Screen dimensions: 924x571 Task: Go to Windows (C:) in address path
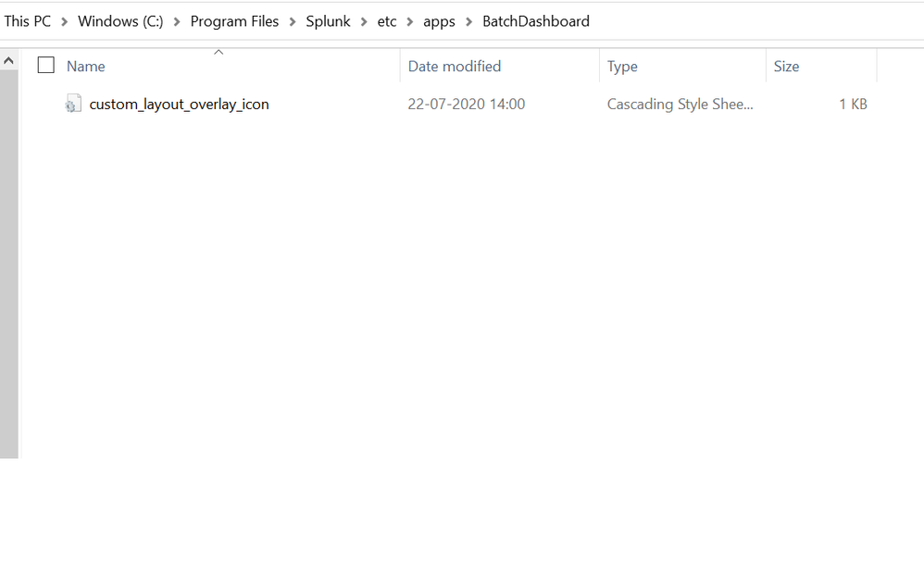[120, 21]
